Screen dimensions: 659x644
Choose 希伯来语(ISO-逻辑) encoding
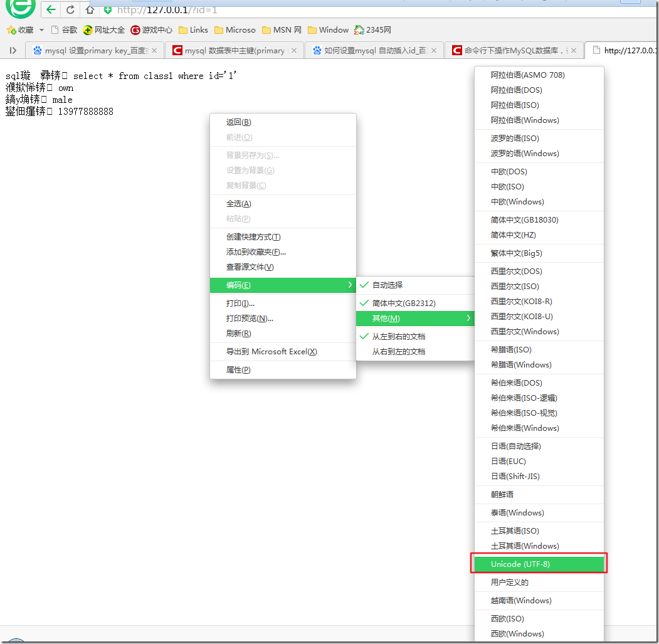539,398
